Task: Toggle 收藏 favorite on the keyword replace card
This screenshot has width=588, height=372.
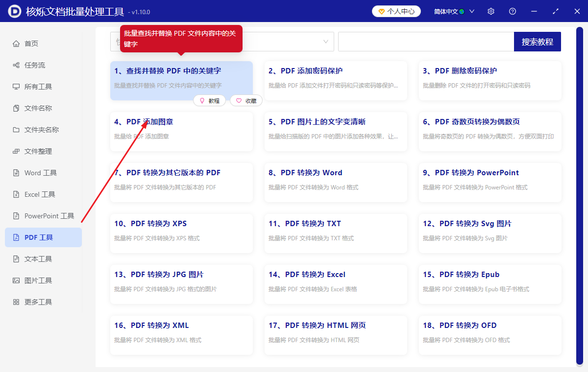Action: [245, 100]
